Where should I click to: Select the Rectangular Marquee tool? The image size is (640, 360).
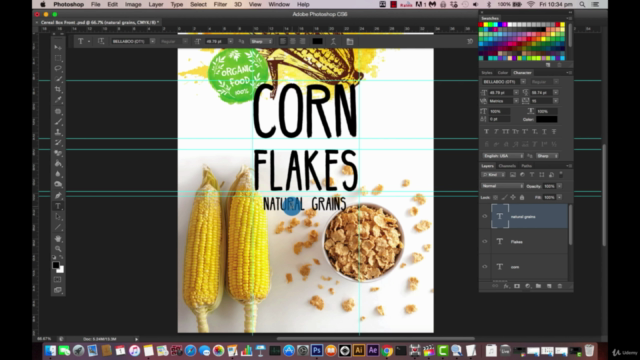58,58
